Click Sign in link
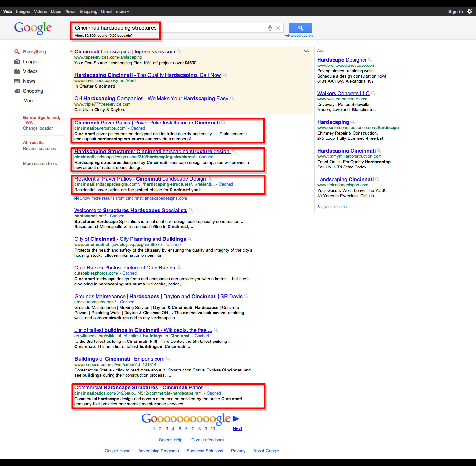The width and height of the screenshot is (476, 466). [455, 12]
